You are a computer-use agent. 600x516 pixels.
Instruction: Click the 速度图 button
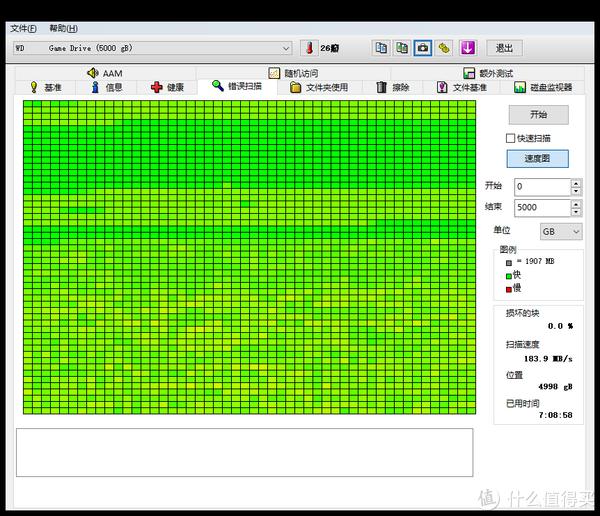(x=539, y=158)
